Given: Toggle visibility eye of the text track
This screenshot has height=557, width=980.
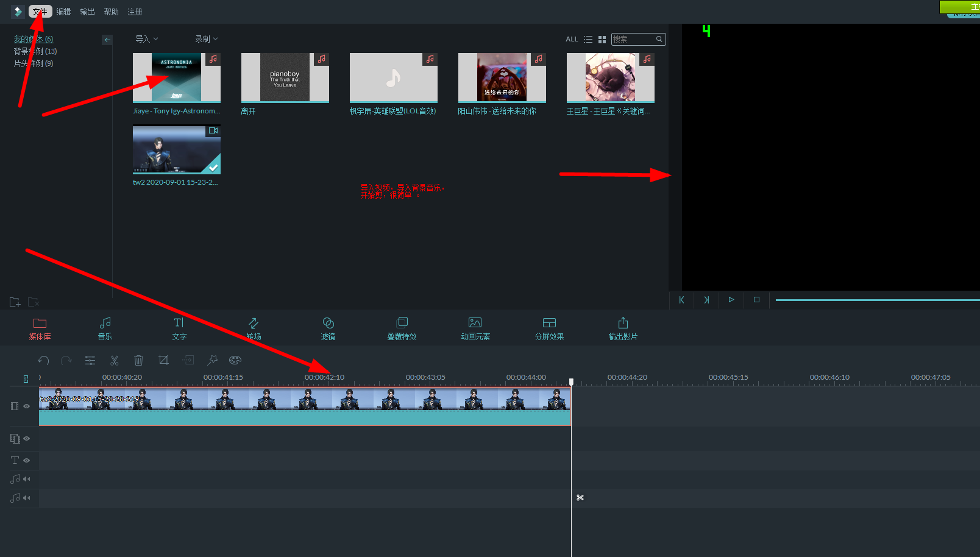Looking at the screenshot, I should click(27, 460).
